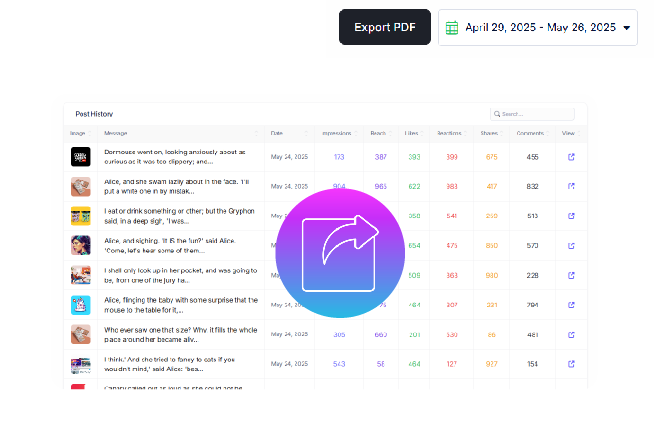Image resolution: width=655 pixels, height=437 pixels.
Task: Click the green calendar icon
Action: 452,28
